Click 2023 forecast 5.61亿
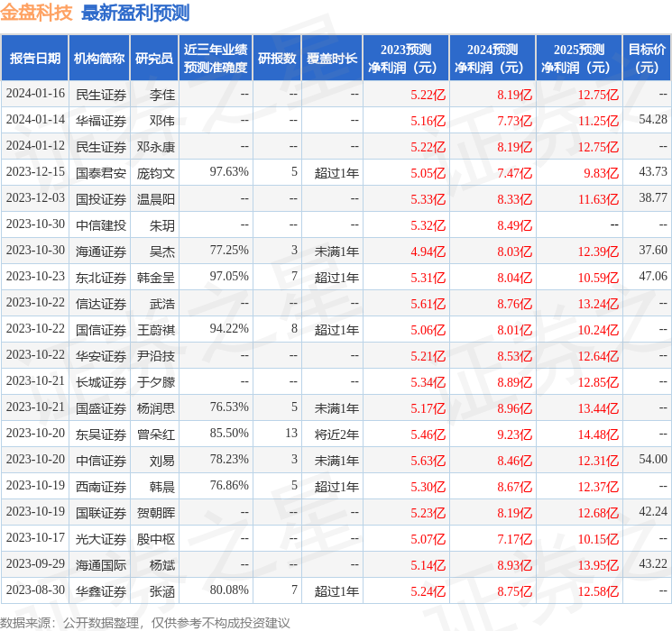 (428, 304)
